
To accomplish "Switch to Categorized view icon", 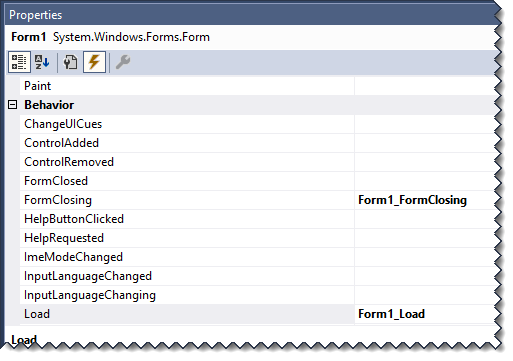I will (x=19, y=62).
